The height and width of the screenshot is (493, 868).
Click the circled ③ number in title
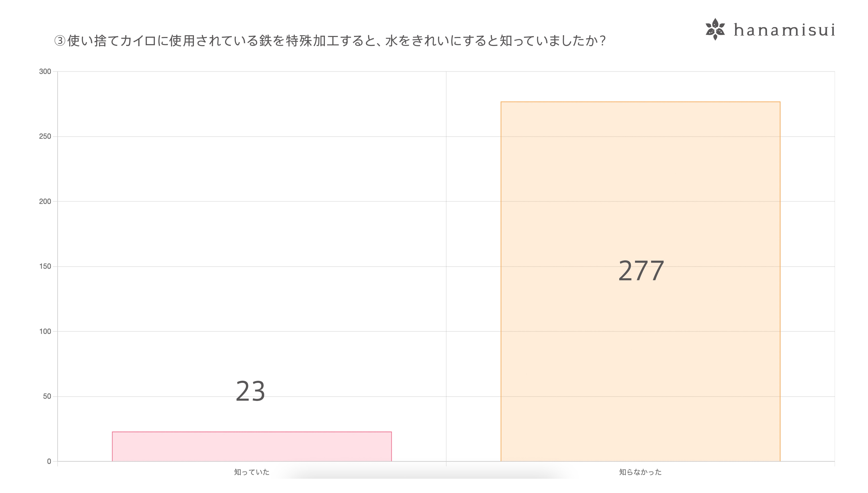point(60,41)
